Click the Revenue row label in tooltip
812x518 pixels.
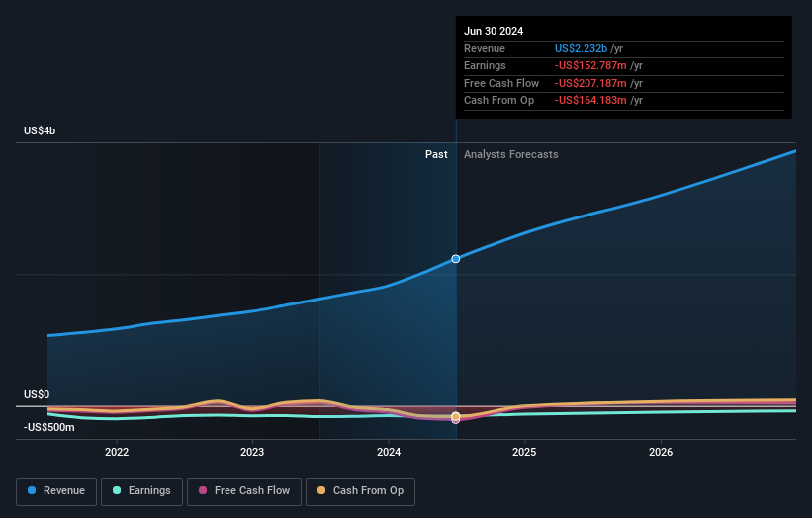[x=485, y=48]
